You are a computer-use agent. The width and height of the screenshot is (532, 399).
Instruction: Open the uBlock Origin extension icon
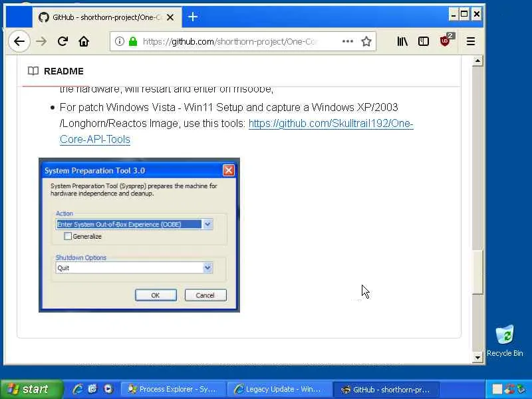[x=445, y=41]
